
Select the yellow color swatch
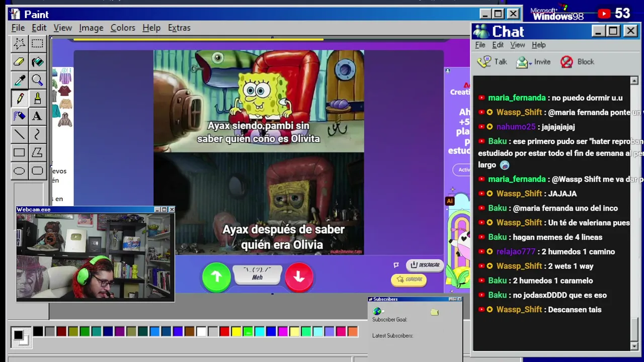[236, 331]
